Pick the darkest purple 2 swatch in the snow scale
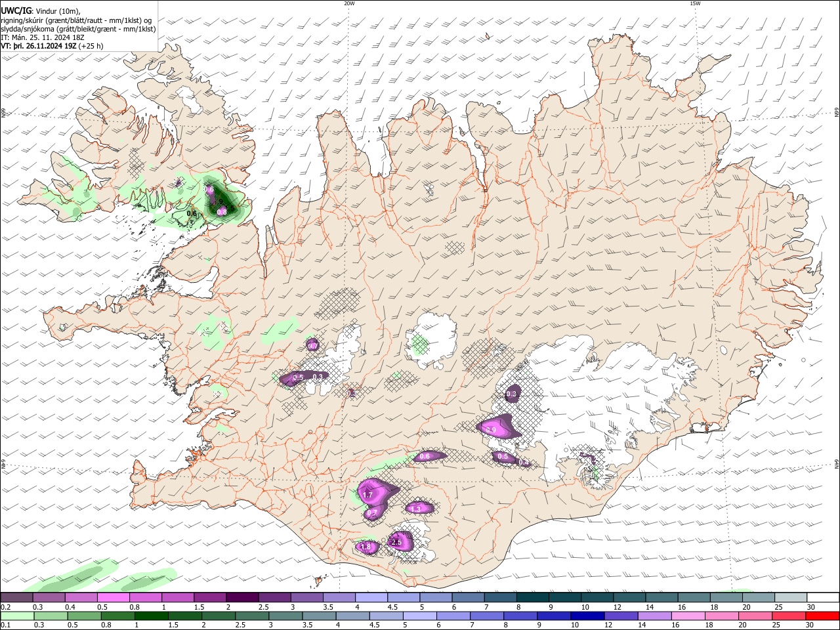Screen dimensions: 840x630 [242, 597]
